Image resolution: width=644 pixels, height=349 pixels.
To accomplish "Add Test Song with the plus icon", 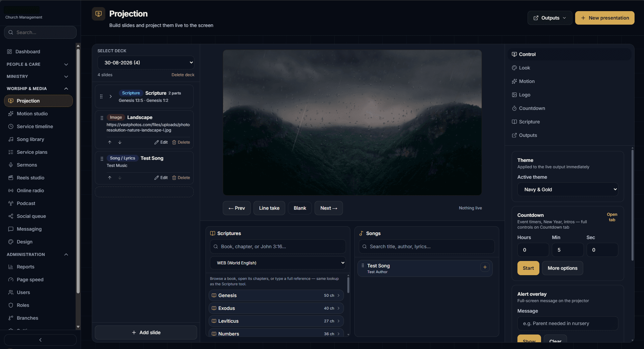I will [485, 267].
